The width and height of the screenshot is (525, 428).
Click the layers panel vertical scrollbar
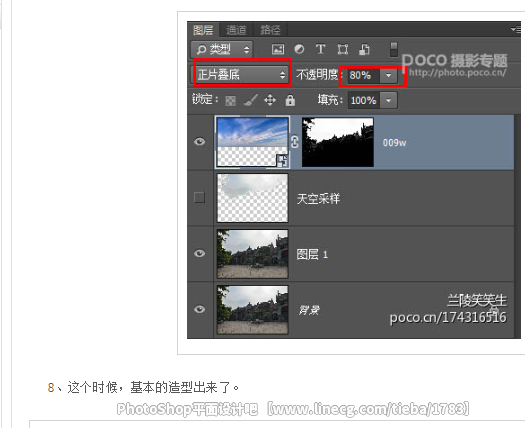tap(517, 226)
